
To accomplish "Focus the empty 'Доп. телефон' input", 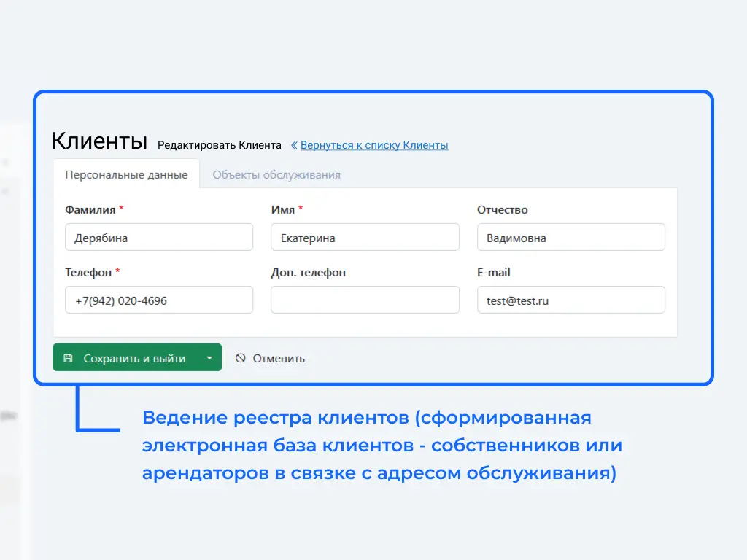I will click(365, 300).
